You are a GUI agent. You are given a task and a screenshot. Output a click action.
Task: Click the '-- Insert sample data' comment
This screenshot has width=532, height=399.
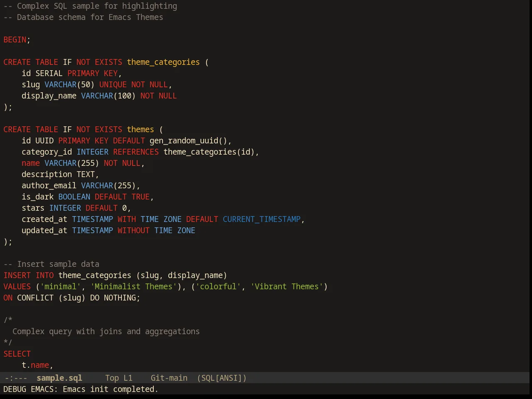pos(52,264)
